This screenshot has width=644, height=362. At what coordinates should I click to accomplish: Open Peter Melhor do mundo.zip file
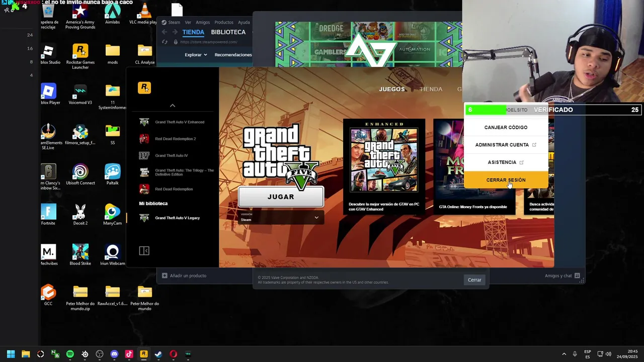(x=80, y=298)
